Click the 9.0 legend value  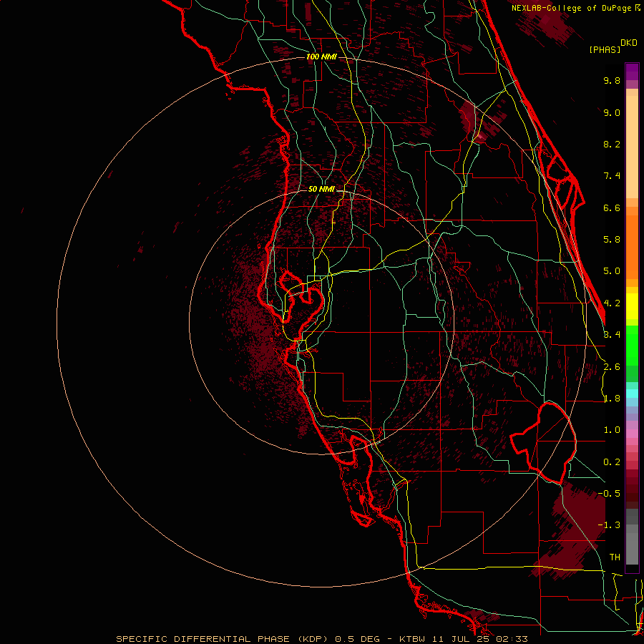612,112
